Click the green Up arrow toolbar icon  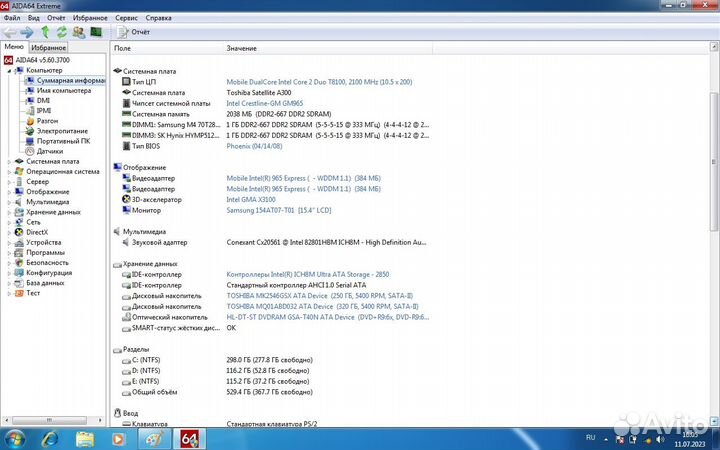click(45, 32)
